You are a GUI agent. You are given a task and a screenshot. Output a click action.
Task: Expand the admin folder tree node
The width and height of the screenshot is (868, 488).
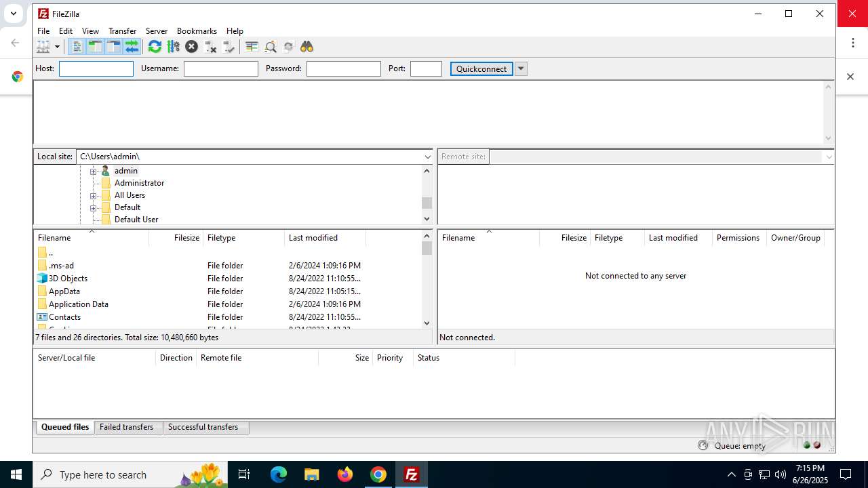93,171
